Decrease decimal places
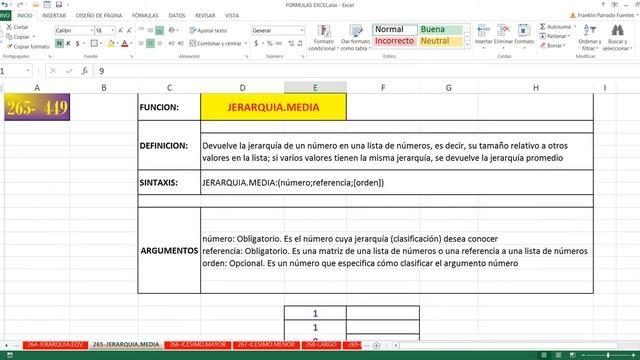 tap(300, 43)
